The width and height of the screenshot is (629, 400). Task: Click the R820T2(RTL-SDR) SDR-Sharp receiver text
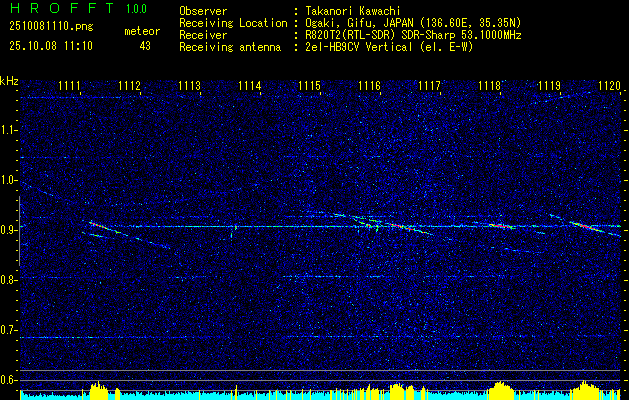tap(413, 35)
